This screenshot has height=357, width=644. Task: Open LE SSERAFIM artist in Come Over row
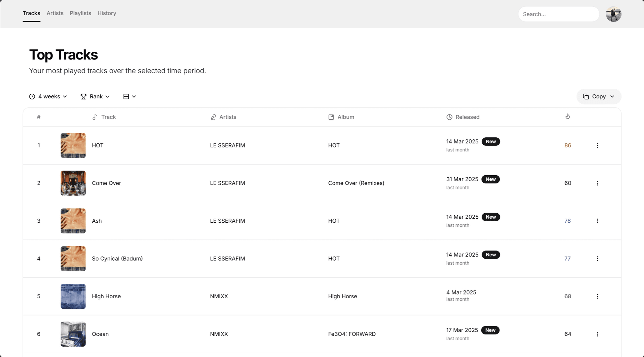(227, 183)
